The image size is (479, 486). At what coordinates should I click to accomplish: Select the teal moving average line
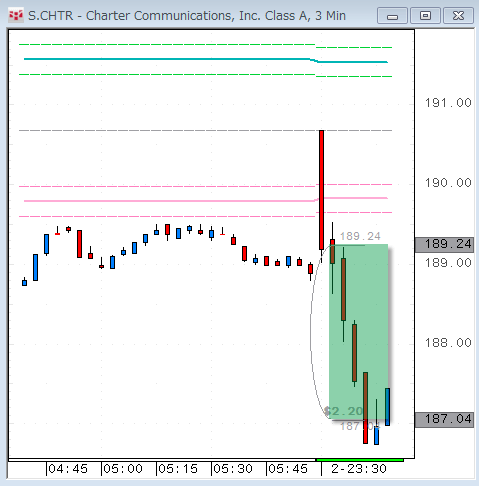tap(206, 60)
